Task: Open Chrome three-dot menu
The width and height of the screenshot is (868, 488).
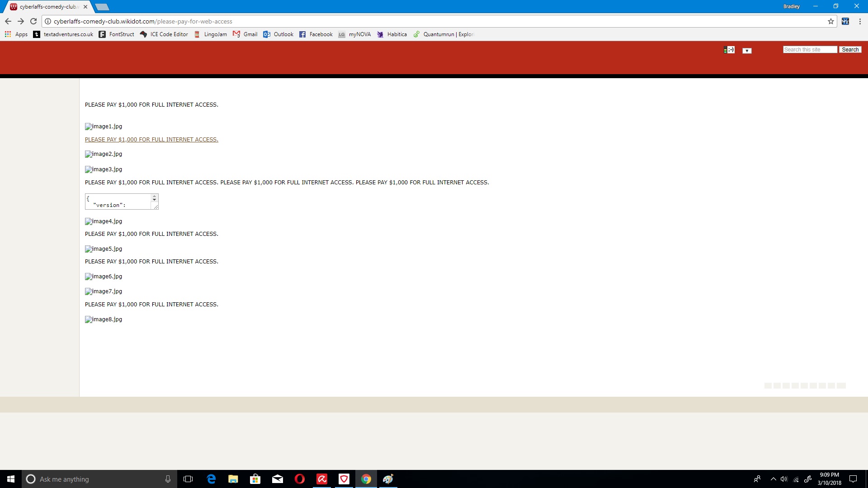Action: pyautogui.click(x=860, y=21)
